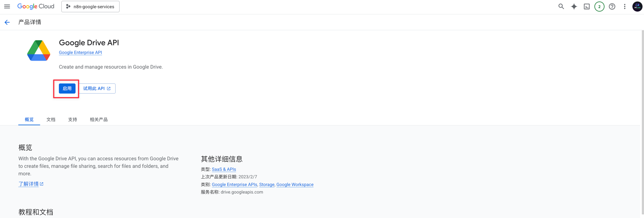Screen dimensions: 644x218
Task: Click the 产品详情 page heading
Action: click(30, 22)
